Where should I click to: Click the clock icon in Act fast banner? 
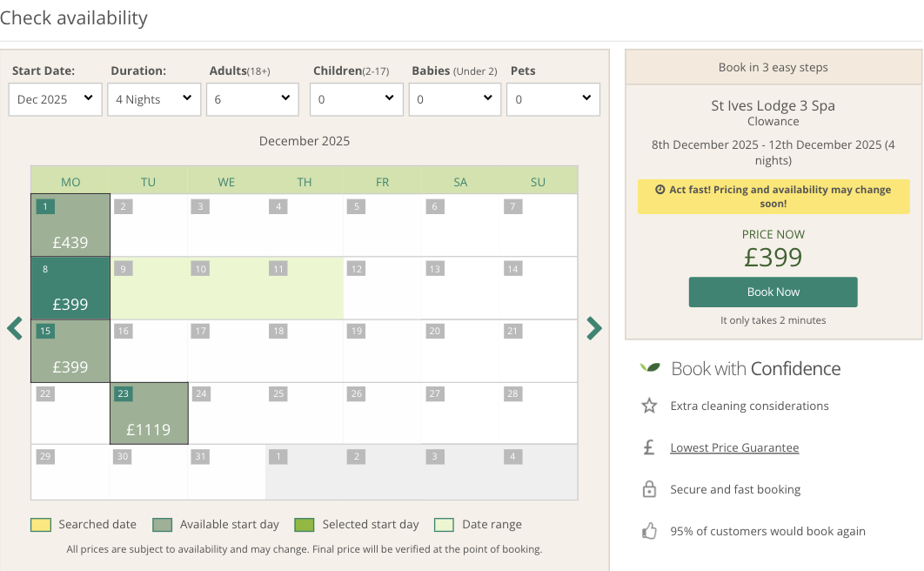tap(660, 190)
